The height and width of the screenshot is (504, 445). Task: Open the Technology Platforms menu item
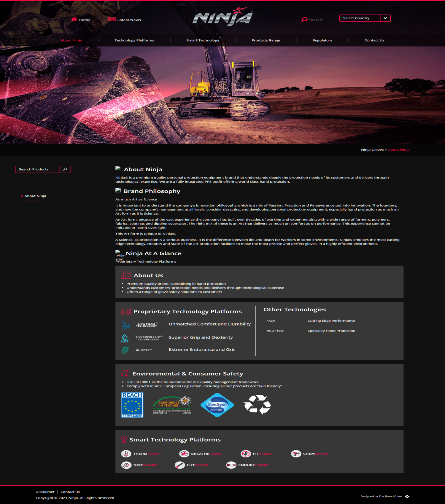[134, 40]
